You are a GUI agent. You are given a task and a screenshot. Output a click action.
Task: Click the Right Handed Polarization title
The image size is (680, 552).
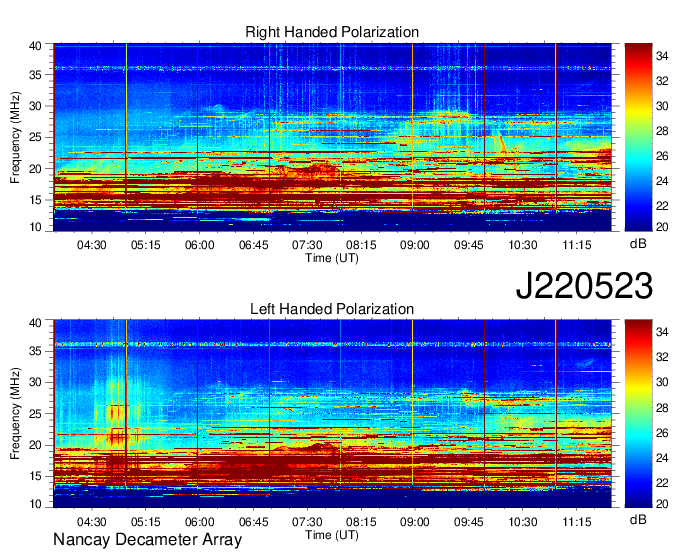pyautogui.click(x=332, y=32)
